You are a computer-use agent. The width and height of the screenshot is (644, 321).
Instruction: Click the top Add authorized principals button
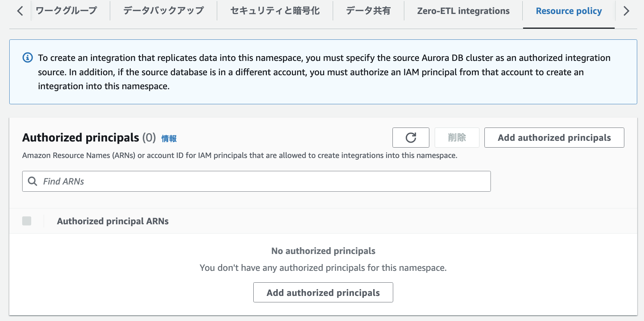coord(554,138)
